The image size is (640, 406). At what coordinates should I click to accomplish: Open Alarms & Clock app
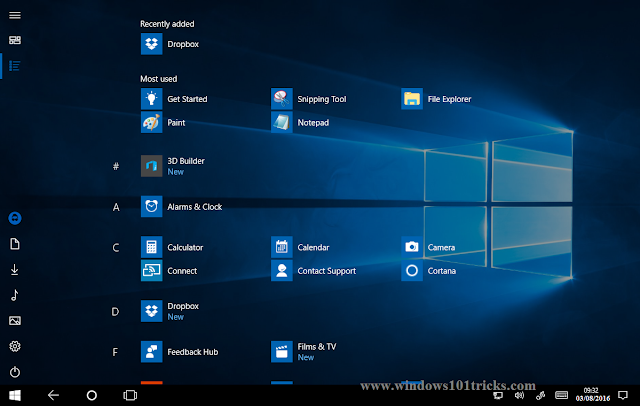[x=182, y=206]
